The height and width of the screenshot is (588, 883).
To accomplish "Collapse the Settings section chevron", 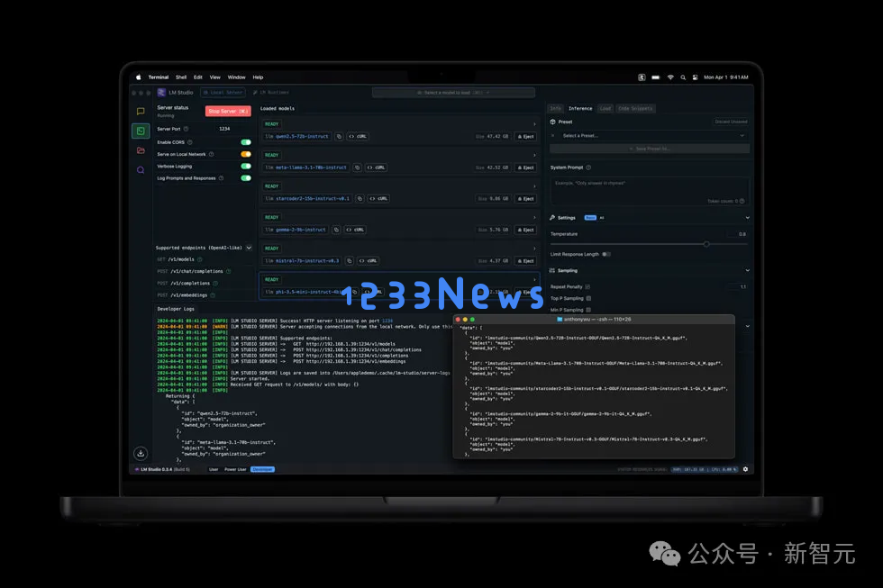I will 747,218.
